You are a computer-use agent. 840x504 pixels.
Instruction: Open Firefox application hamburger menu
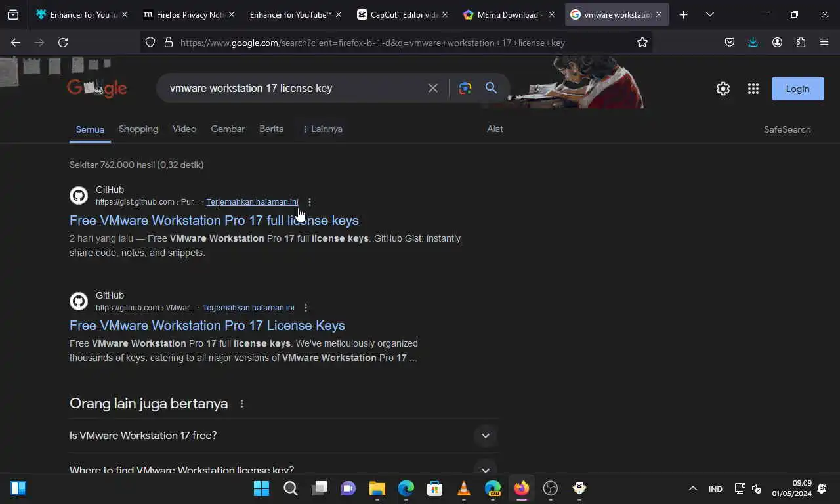point(824,42)
